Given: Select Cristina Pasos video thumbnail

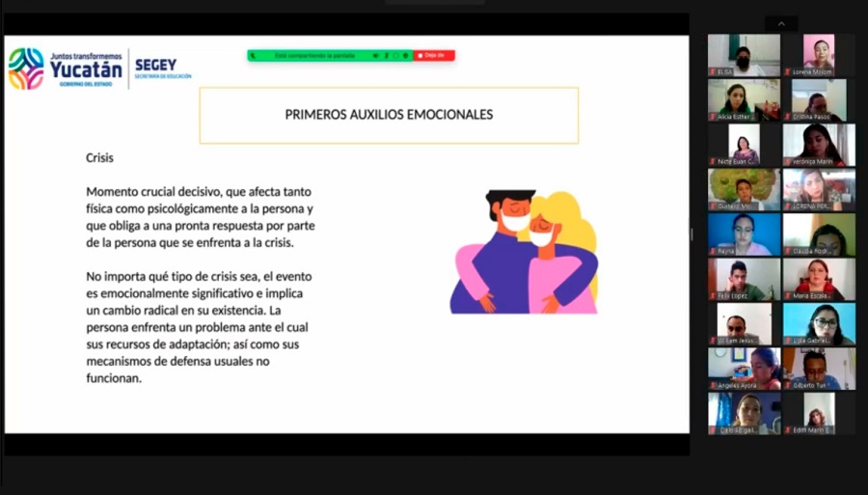Looking at the screenshot, I should [x=819, y=99].
